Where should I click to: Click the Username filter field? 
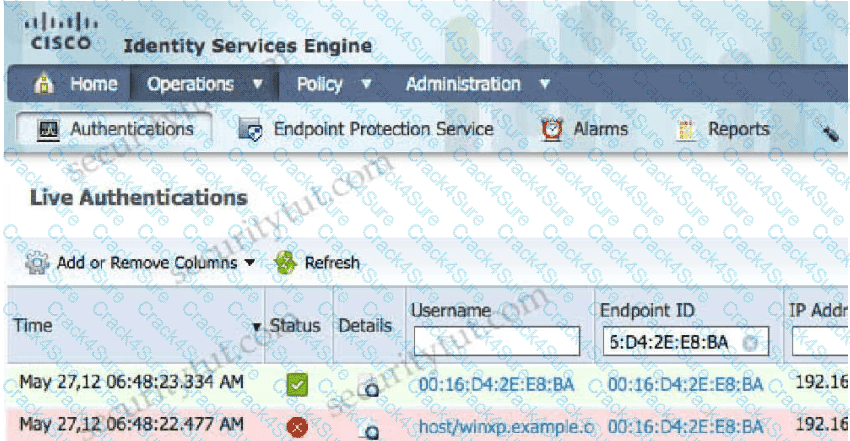[x=495, y=341]
